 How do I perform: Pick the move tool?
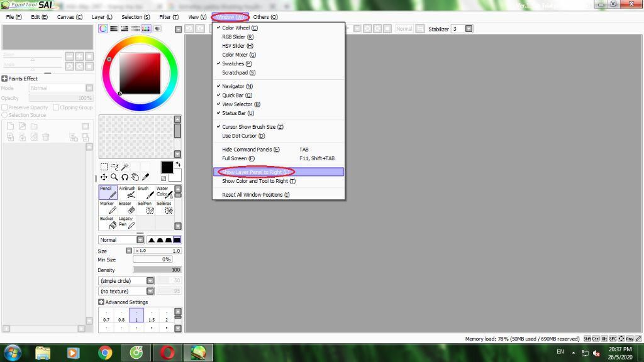coord(104,177)
